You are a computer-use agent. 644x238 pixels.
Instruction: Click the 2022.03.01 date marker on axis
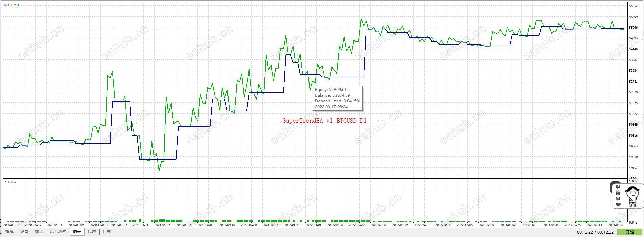coord(314,225)
